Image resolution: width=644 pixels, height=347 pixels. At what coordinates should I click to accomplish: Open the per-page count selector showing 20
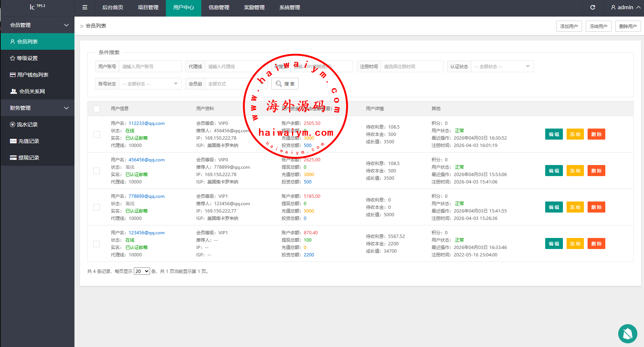(142, 271)
